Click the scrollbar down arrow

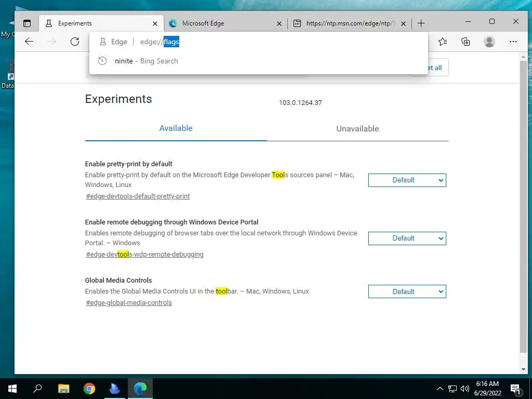coord(523,369)
